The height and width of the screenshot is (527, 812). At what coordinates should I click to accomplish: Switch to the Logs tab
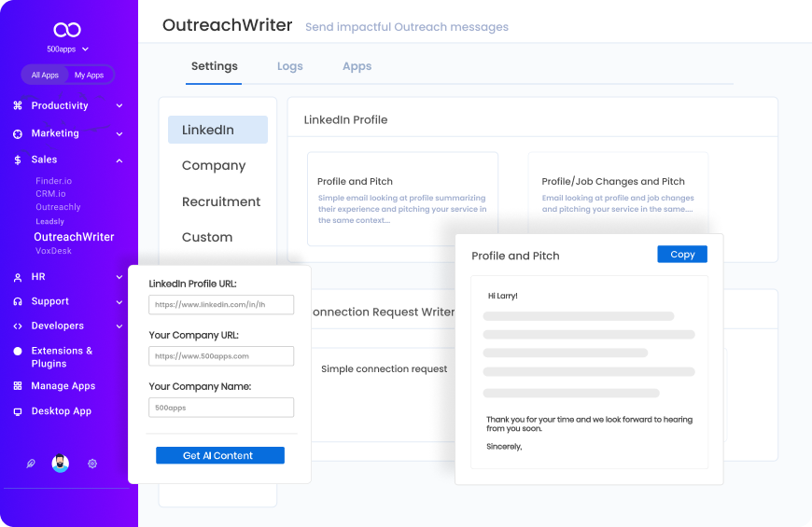point(290,66)
